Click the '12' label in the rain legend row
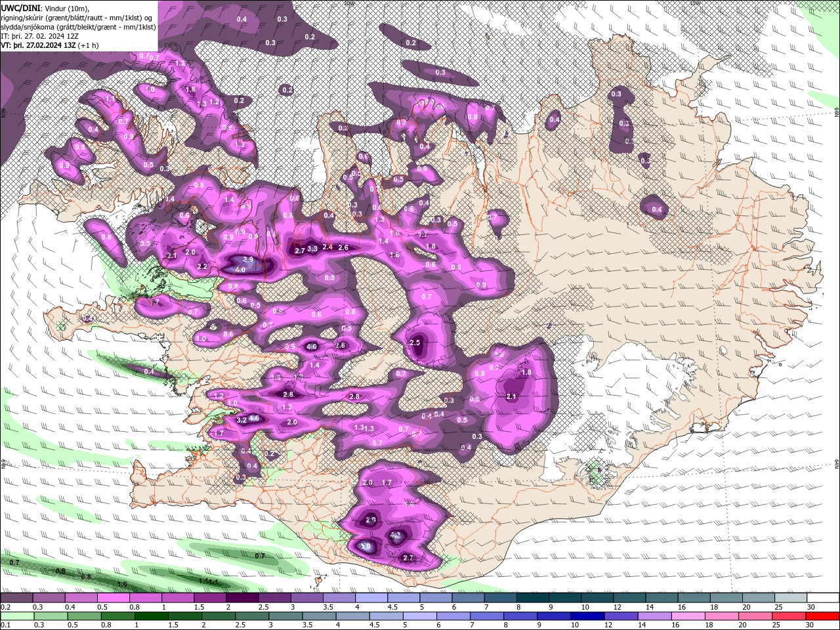Screen dimensions: 840x630 point(608,625)
